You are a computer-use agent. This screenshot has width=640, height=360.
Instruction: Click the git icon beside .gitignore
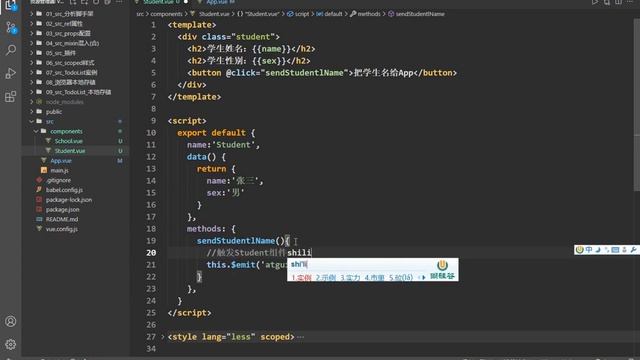[x=39, y=180]
